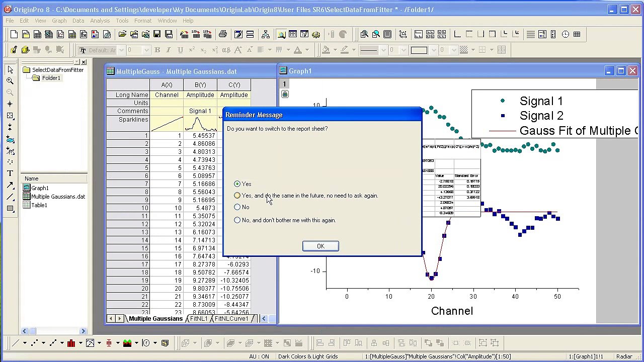This screenshot has width=644, height=362.
Task: Select Folder1 in the Project Explorer tree
Action: 51,78
